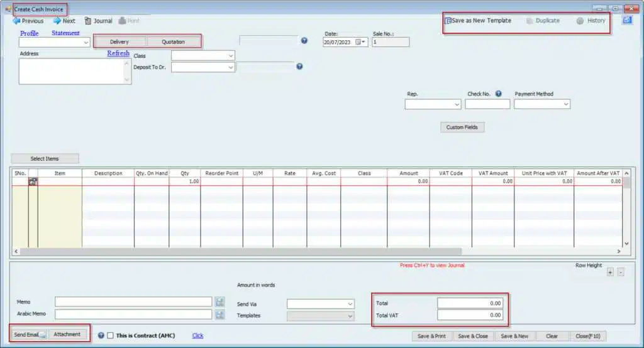Enable This is Contract (AMC) checkbox
The image size is (644, 348).
[x=111, y=335]
